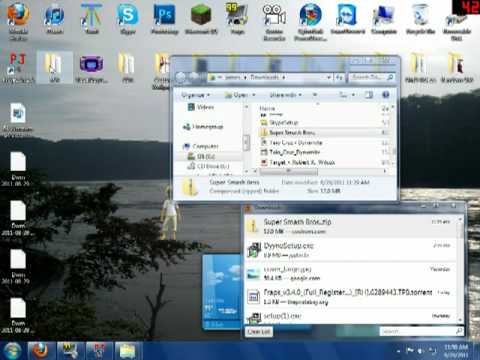Image resolution: width=480 pixels, height=360 pixels.
Task: Launch the Photoshop desktop shortcut
Action: point(164,19)
